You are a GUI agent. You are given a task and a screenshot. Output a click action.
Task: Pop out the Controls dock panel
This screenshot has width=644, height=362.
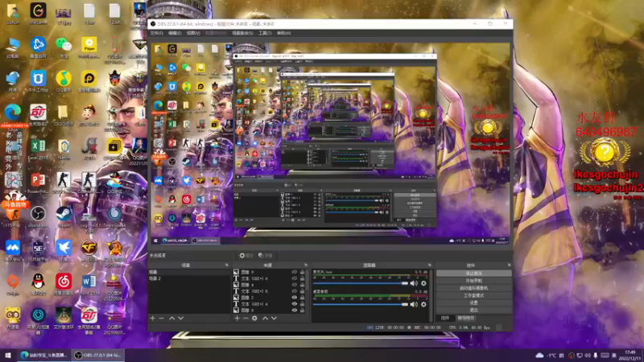[510, 265]
